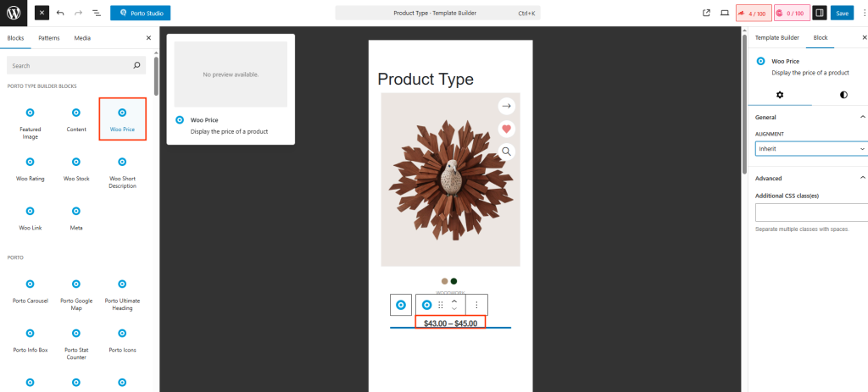The height and width of the screenshot is (392, 868).
Task: Insert the Porto Carousel block
Action: (30, 289)
